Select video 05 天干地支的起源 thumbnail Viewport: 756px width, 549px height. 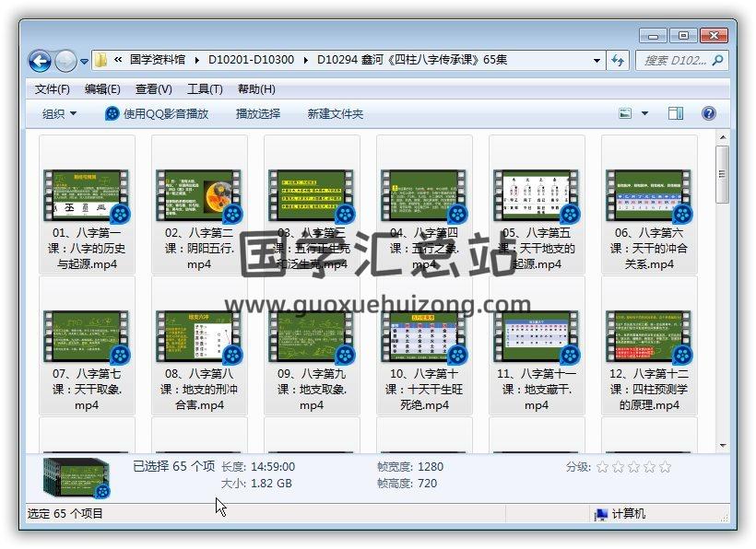point(537,195)
